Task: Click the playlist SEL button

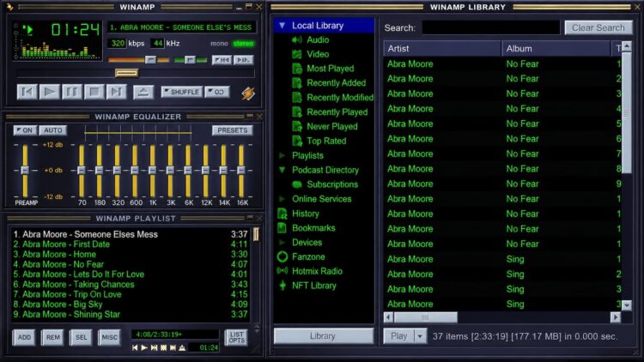Action: 81,337
